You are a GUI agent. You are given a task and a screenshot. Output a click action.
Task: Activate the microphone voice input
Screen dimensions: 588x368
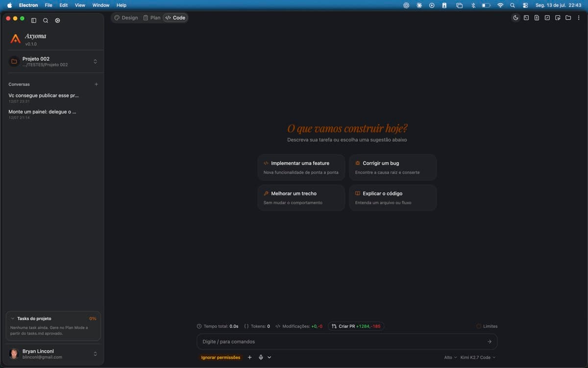tap(261, 357)
